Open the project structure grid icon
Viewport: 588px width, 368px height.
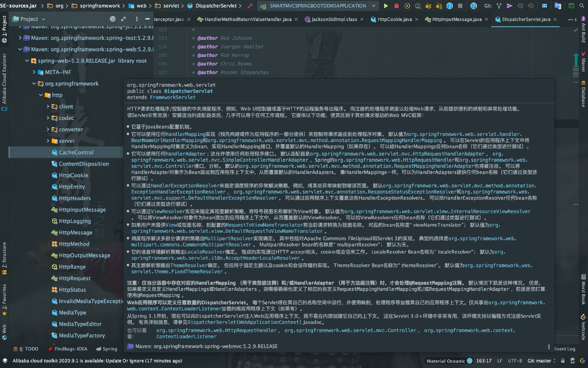(544, 6)
